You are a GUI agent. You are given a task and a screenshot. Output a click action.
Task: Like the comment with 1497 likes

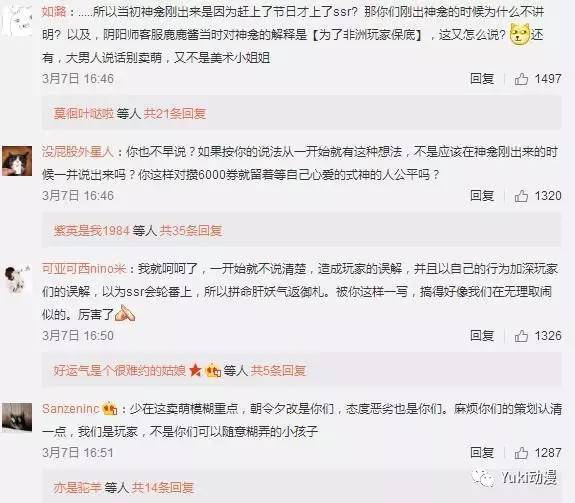tap(521, 79)
